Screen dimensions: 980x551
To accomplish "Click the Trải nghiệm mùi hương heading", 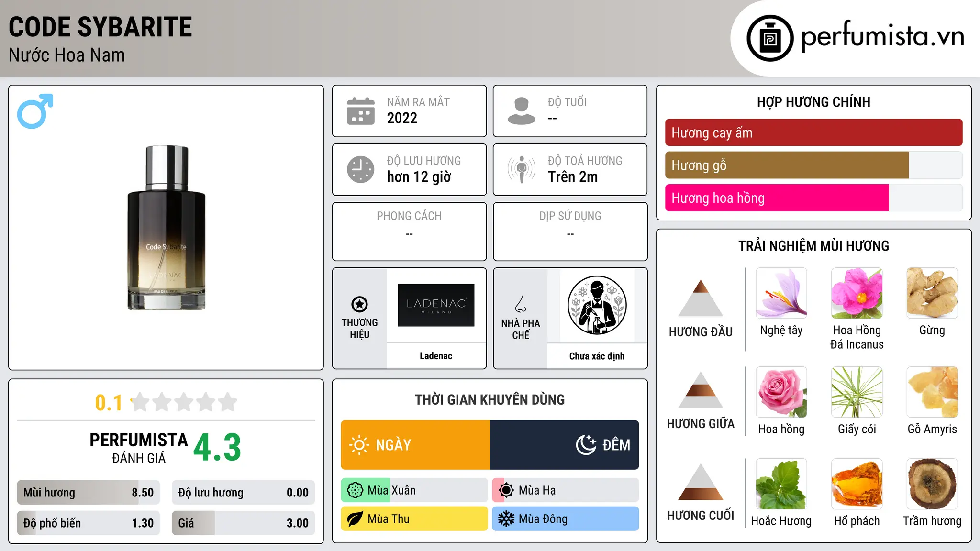I will tap(813, 246).
